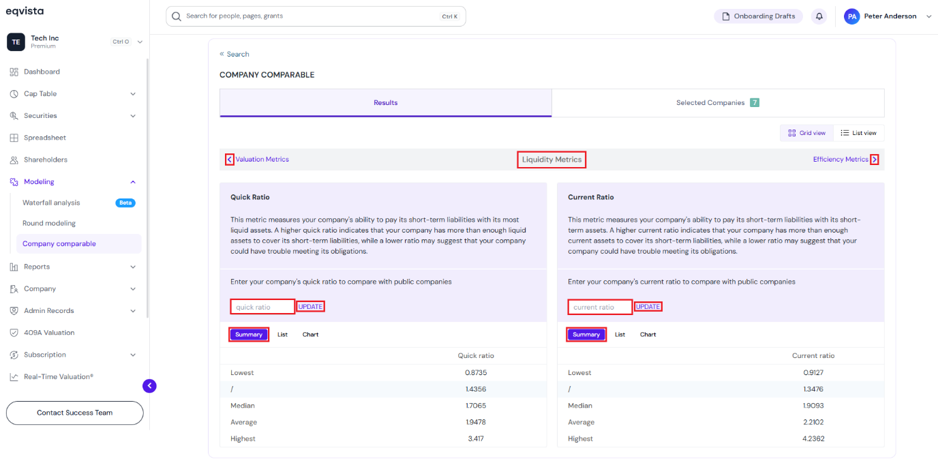Focus the current ratio input field
The image size is (938, 461).
[600, 307]
